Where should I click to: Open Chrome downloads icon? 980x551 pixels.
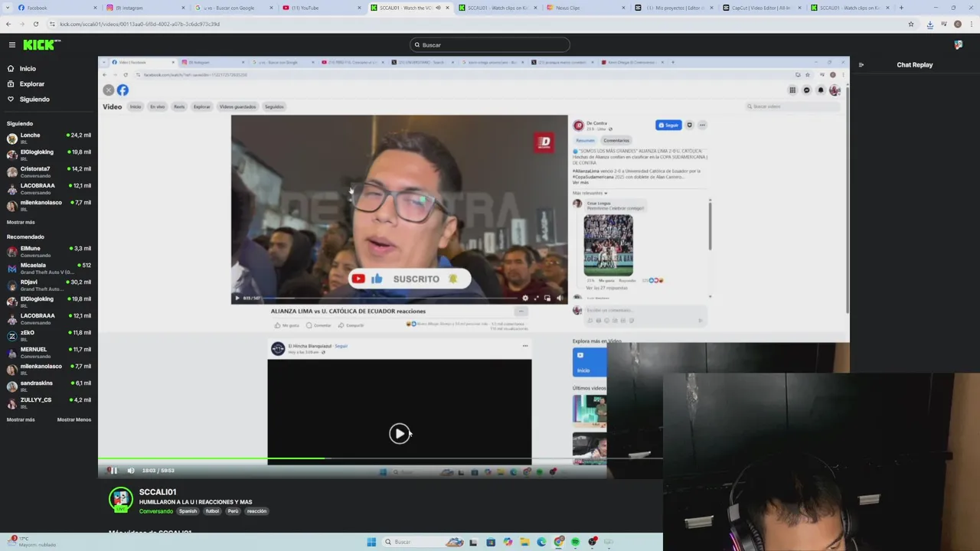tap(930, 24)
